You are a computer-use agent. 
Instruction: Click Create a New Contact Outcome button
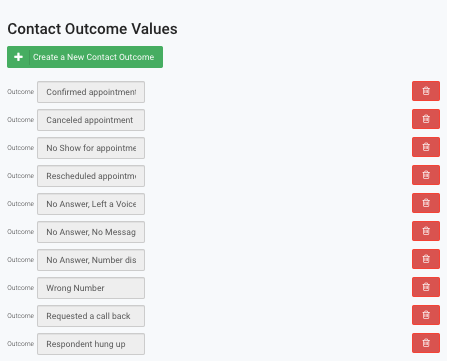tap(85, 57)
